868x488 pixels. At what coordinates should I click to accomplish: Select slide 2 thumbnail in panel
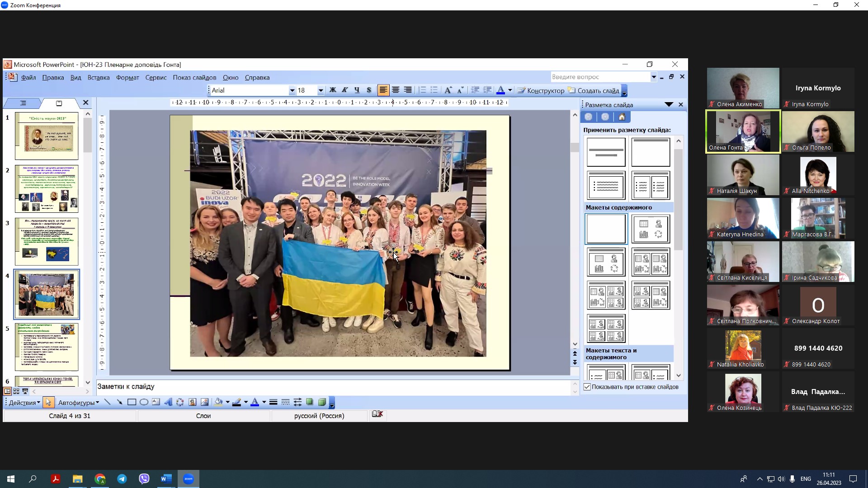pyautogui.click(x=47, y=189)
